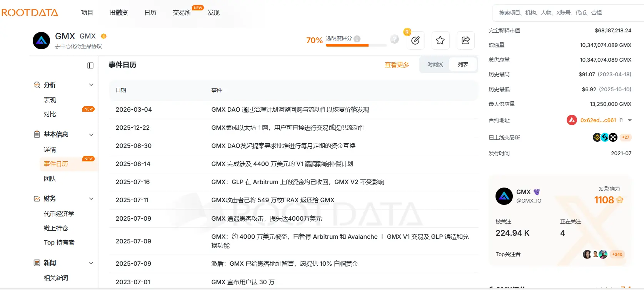
Task: Click the 70% transparency score progress bar
Action: pyautogui.click(x=356, y=45)
